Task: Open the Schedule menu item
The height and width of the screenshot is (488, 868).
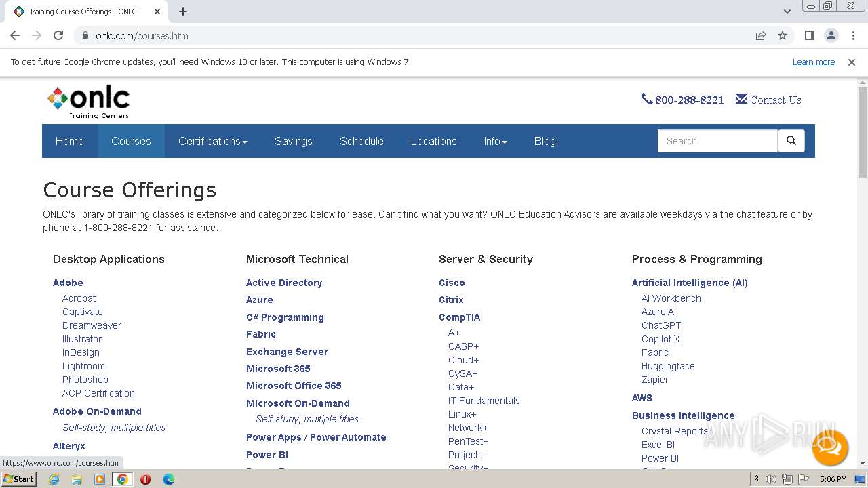Action: tap(361, 141)
